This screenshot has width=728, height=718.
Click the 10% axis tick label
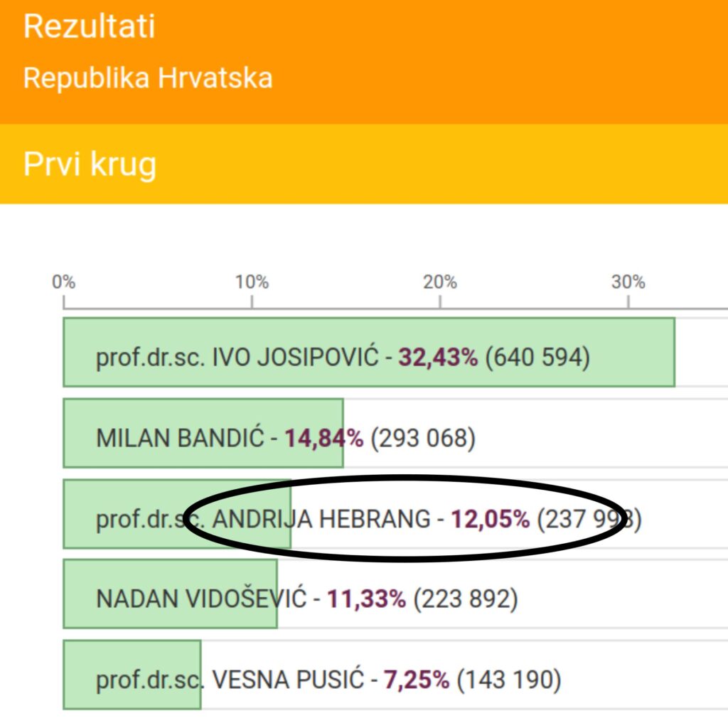pyautogui.click(x=252, y=282)
